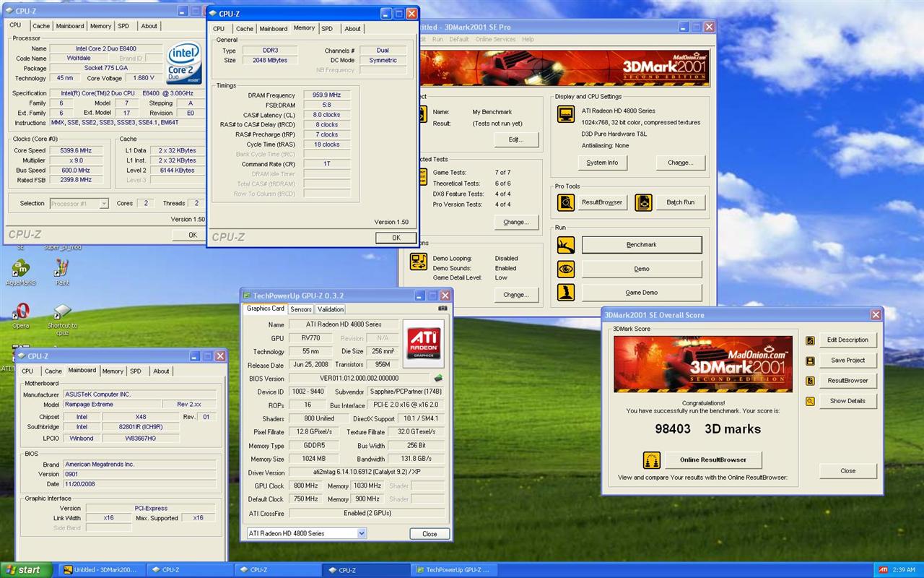Click OK in the CPU-Z Memory window

pyautogui.click(x=396, y=238)
